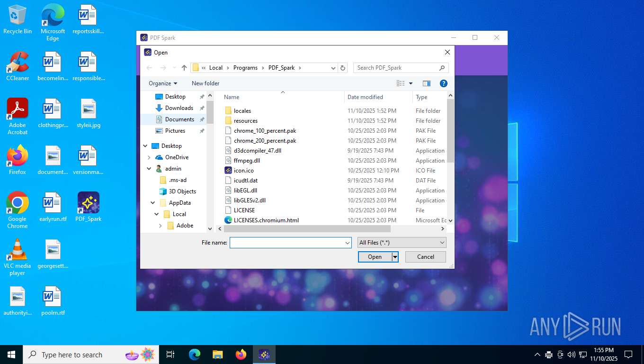644x364 pixels.
Task: Open the view options dropdown arrow
Action: (411, 83)
